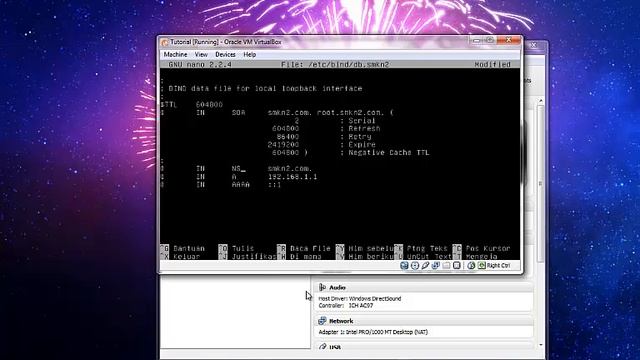Click the '^X Keluar' nano shortcut
The height and width of the screenshot is (360, 640).
[x=180, y=256]
